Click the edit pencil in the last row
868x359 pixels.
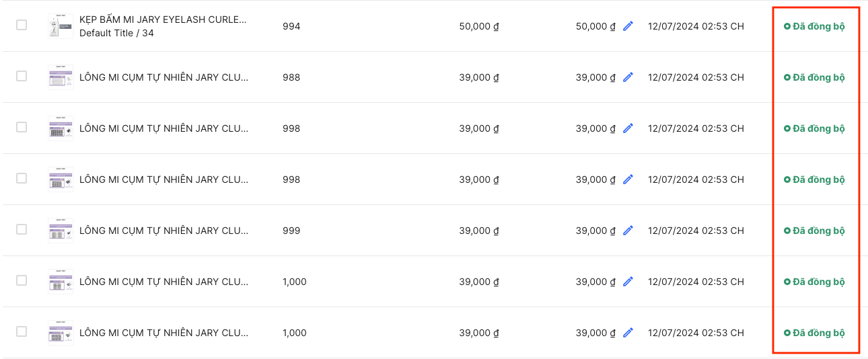[628, 333]
